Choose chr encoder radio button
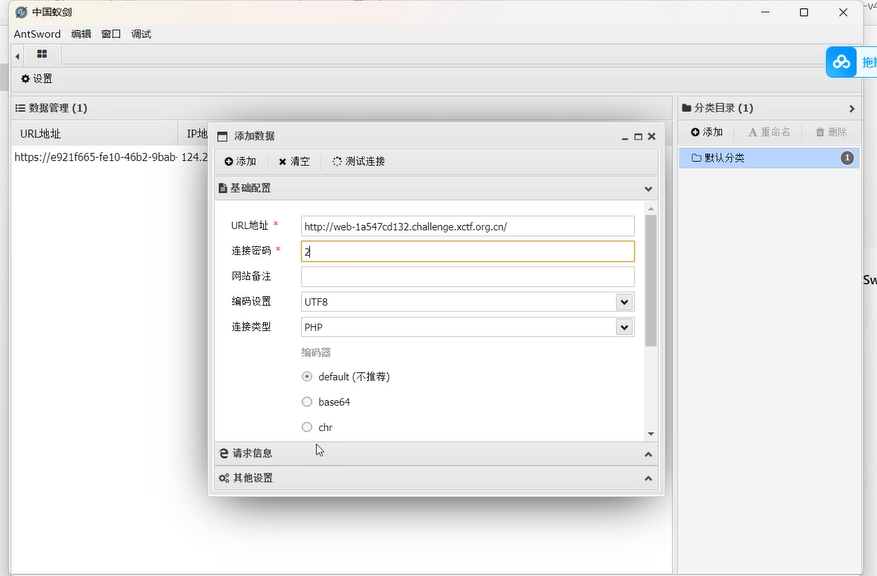This screenshot has height=576, width=877. [307, 427]
